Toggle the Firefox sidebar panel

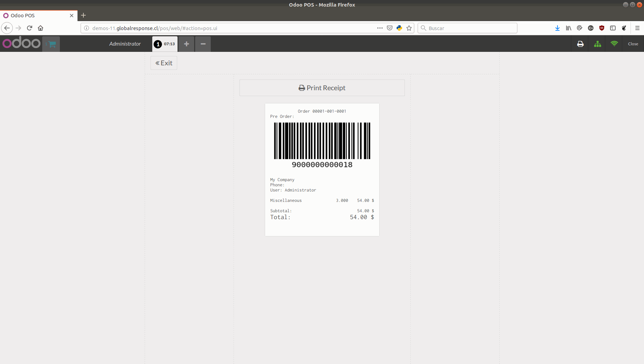tap(614, 28)
